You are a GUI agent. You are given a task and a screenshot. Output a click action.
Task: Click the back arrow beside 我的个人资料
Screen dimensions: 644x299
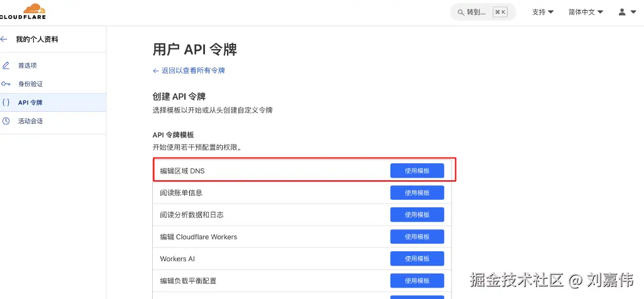[4, 40]
